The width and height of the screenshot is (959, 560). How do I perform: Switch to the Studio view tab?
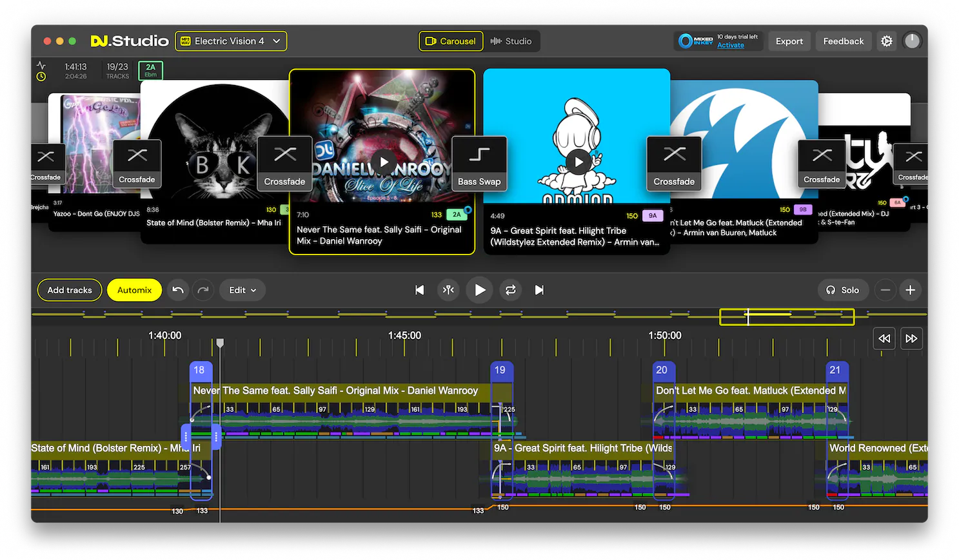(x=511, y=41)
